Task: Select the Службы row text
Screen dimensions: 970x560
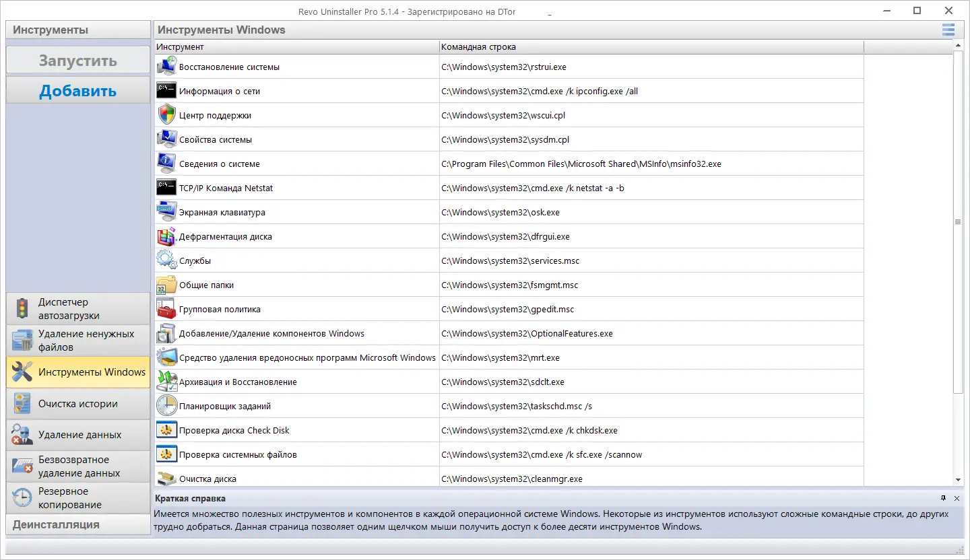Action: coord(195,261)
